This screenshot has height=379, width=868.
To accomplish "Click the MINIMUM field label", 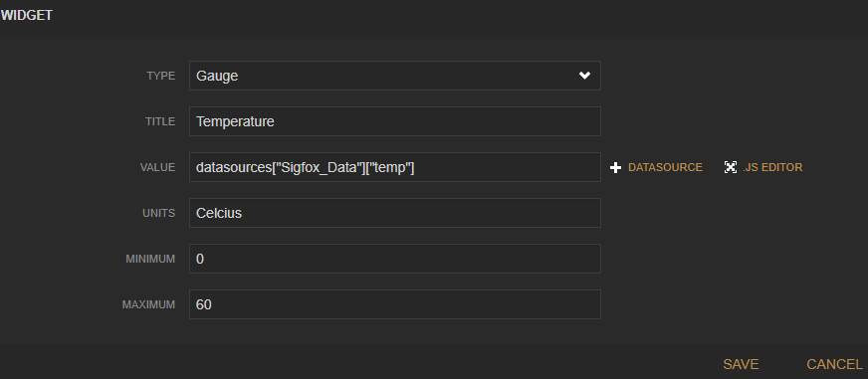I will 150,259.
